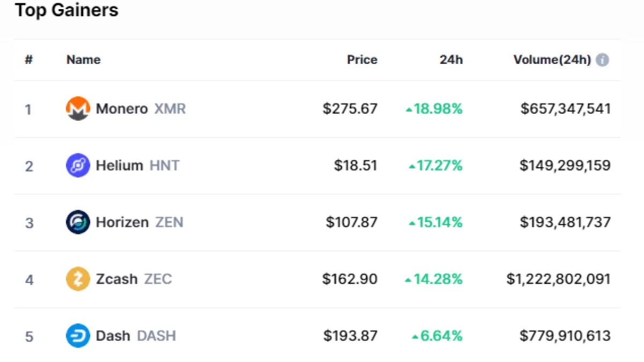
Task: Sort by the 24h column header
Action: pos(451,60)
